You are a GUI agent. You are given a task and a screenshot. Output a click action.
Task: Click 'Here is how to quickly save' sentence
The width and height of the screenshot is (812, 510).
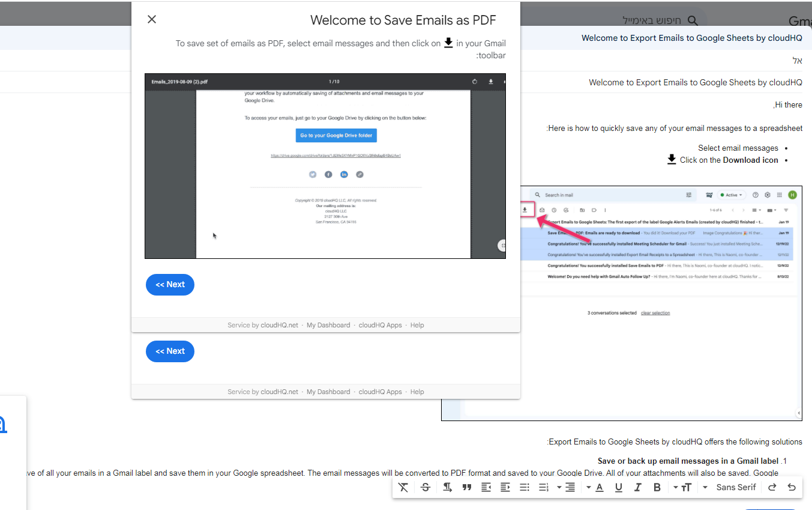tap(675, 128)
